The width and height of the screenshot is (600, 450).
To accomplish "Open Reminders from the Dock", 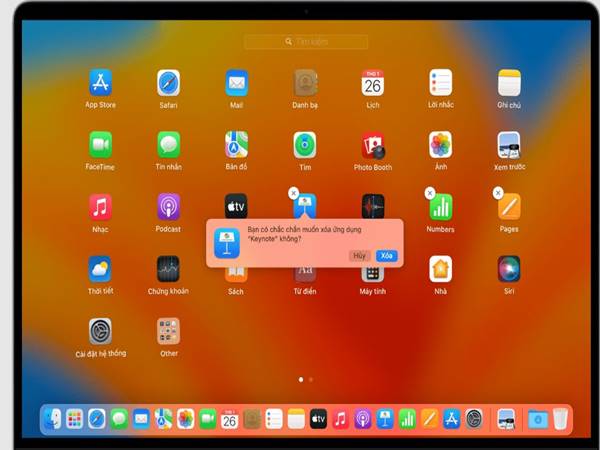I will (x=274, y=419).
